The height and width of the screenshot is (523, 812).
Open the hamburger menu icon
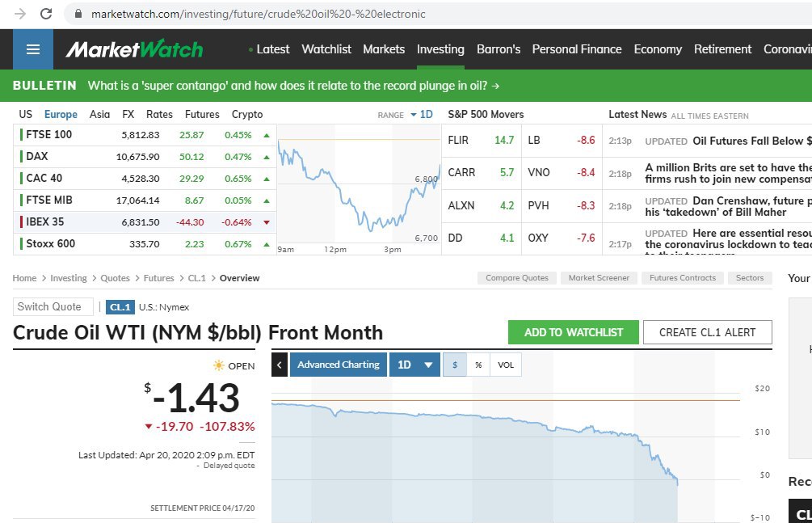click(x=33, y=49)
